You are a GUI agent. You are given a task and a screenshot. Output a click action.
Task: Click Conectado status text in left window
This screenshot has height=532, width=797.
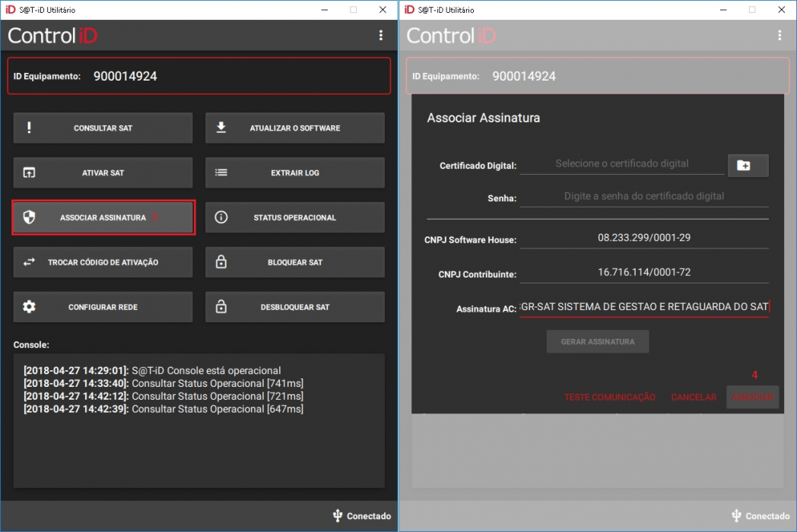click(x=369, y=516)
